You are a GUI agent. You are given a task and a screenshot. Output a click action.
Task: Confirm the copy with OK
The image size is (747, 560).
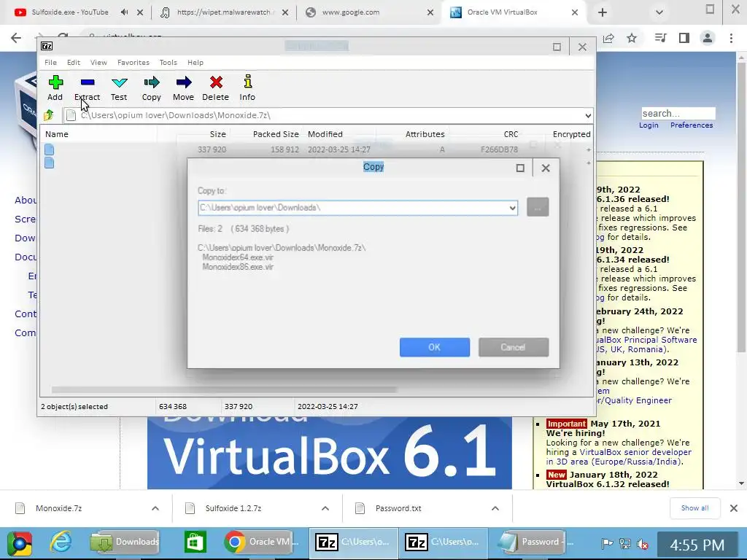(435, 347)
